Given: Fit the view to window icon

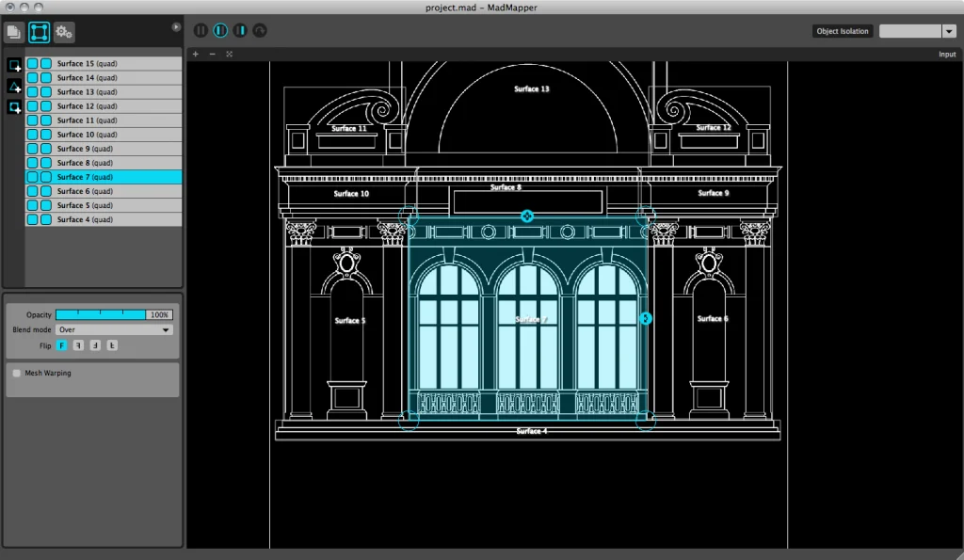Looking at the screenshot, I should pos(229,55).
